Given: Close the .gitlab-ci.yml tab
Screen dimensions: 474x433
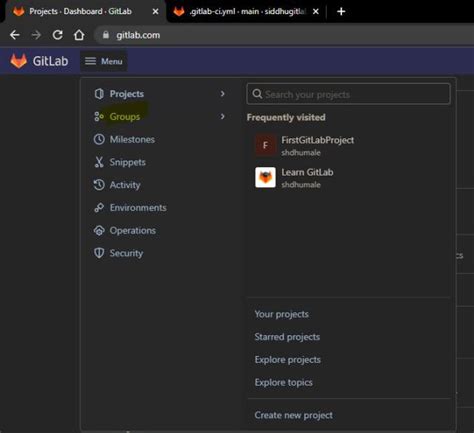Looking at the screenshot, I should [316, 12].
